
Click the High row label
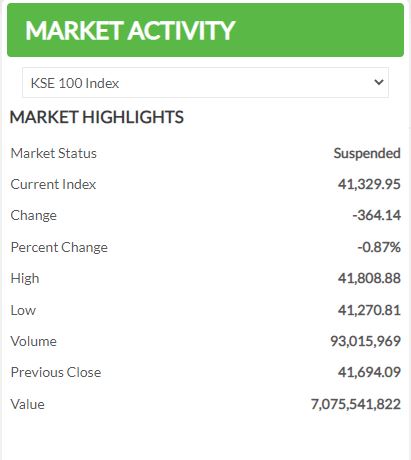25,279
